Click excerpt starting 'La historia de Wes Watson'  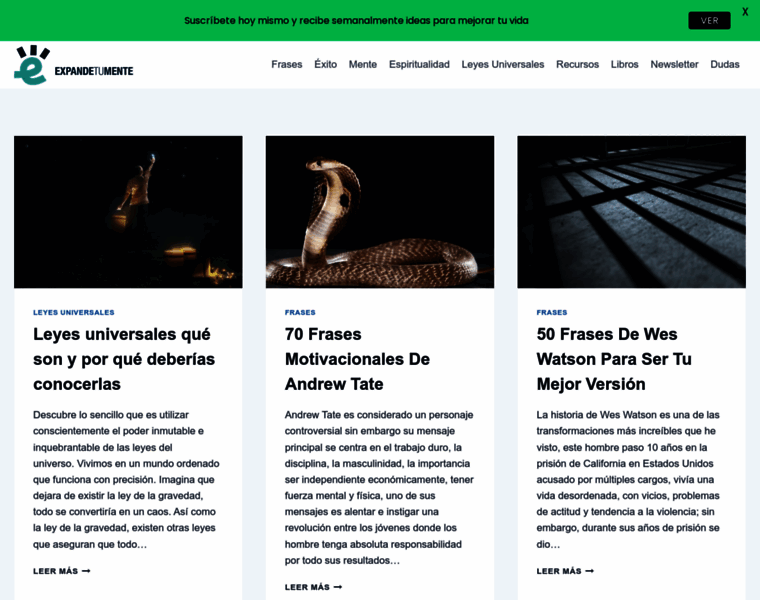628,479
